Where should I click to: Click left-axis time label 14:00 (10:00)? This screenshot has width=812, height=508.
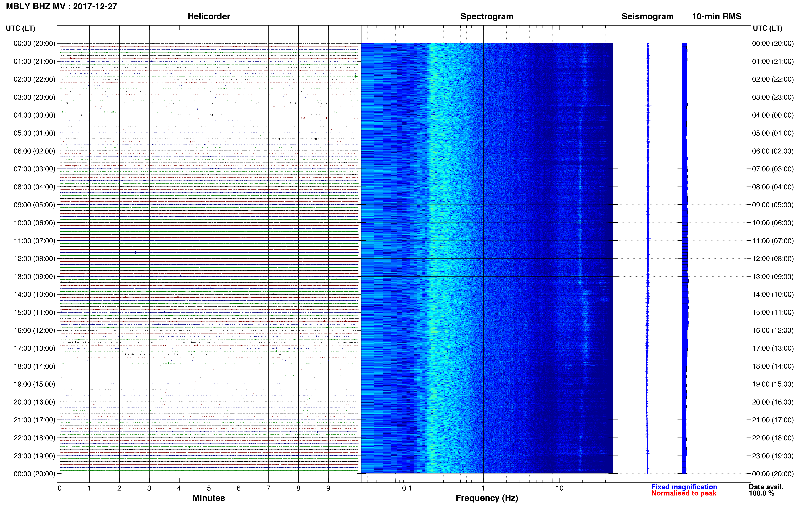tap(34, 295)
